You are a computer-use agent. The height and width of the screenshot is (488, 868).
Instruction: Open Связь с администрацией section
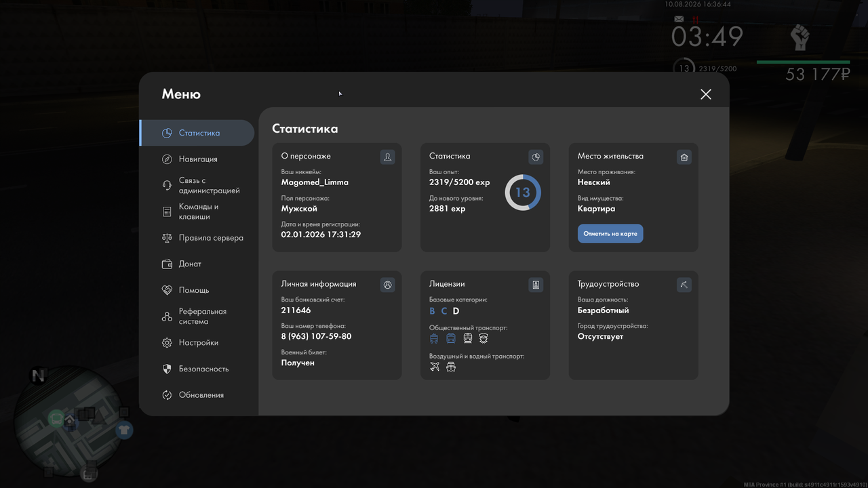point(197,186)
